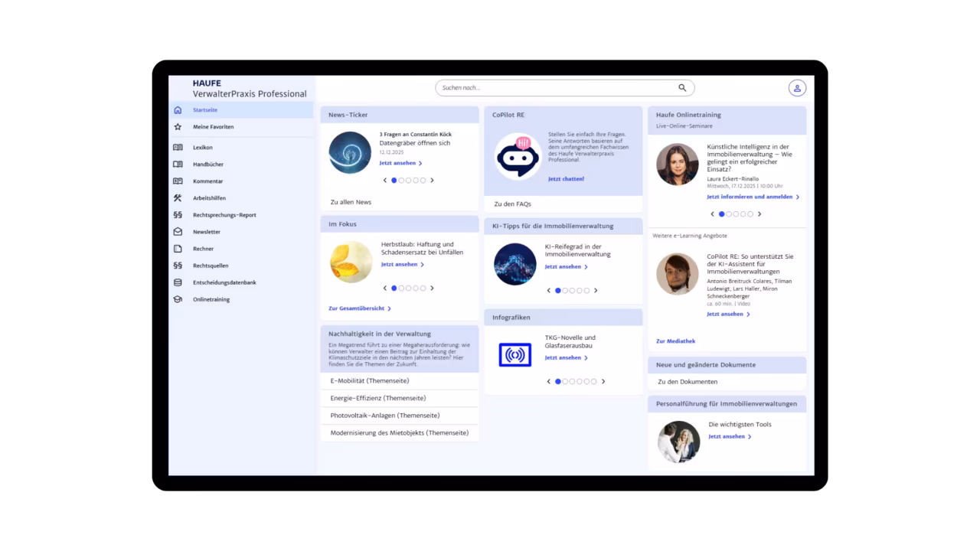Image resolution: width=980 pixels, height=551 pixels.
Task: Open E-Mobilität (Themenseite) entry
Action: (370, 380)
